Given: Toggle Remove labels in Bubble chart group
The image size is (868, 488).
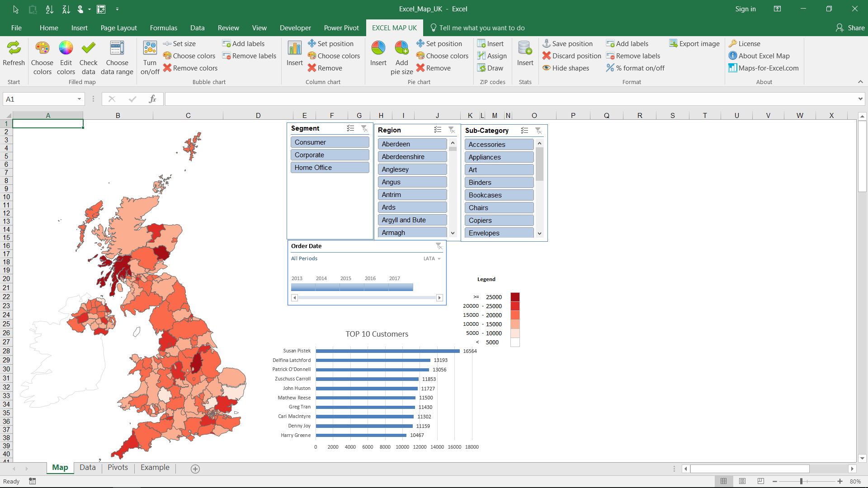Looking at the screenshot, I should coord(246,56).
